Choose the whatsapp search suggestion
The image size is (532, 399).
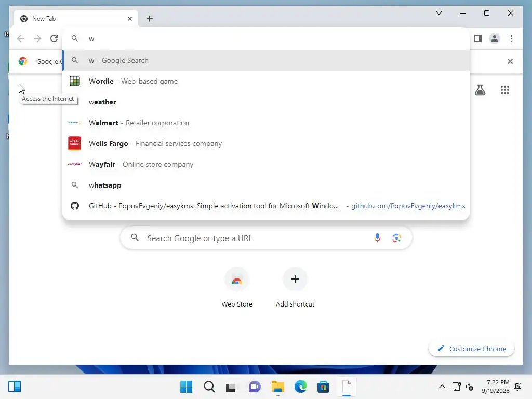click(x=266, y=185)
